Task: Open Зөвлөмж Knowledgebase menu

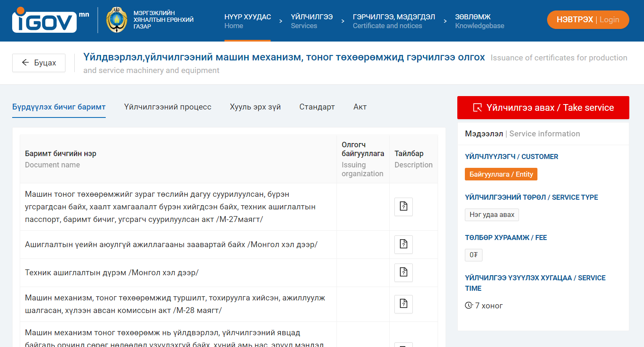Action: 480,21
